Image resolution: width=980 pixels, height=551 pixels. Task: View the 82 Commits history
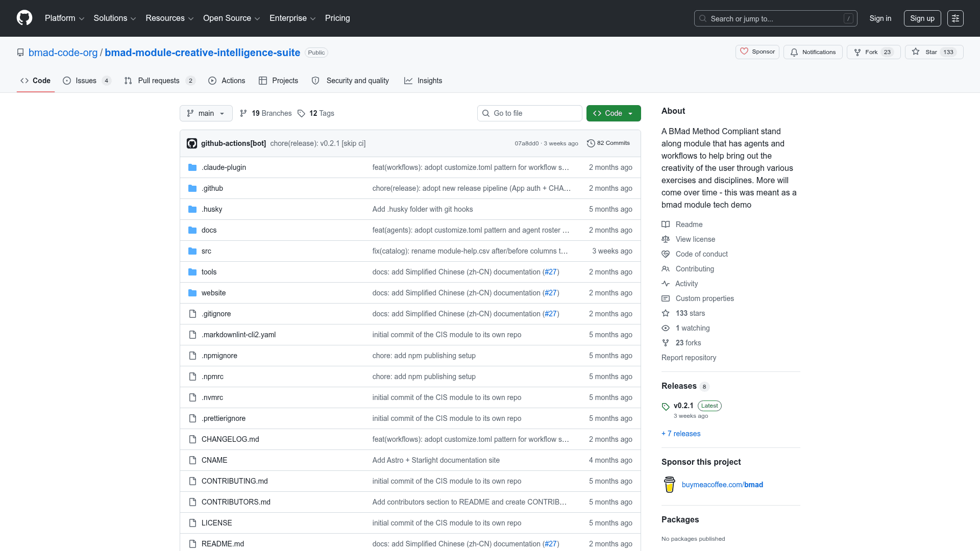coord(608,143)
